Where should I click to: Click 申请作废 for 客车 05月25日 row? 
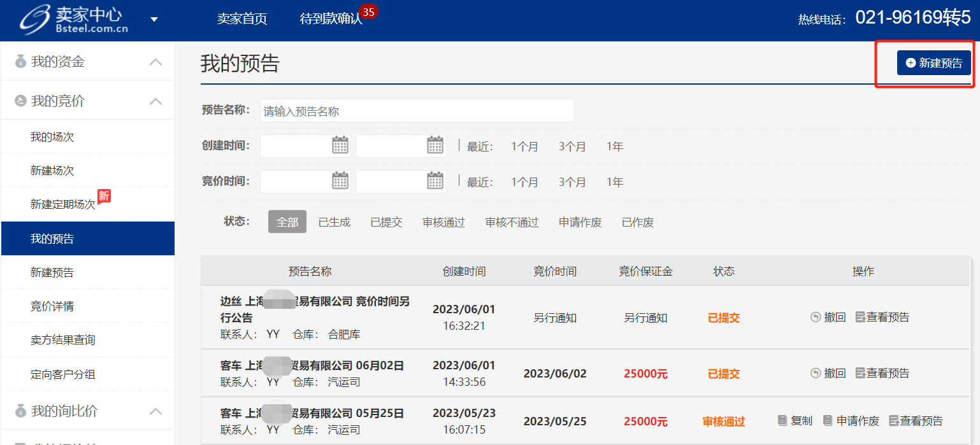point(851,421)
